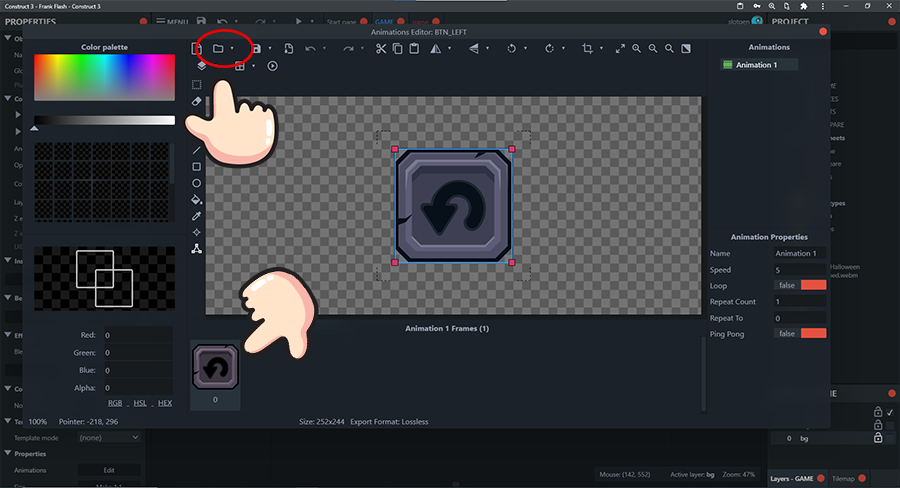Choose the Ellipse tool
Screen dimensions: 900x488
pos(197,183)
